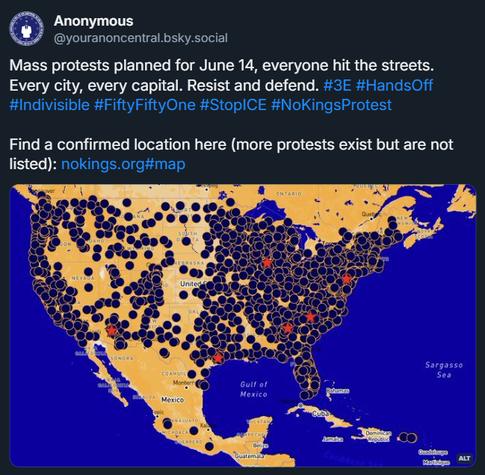Open the @youranoncentral.bsky.social handle

pos(141,38)
